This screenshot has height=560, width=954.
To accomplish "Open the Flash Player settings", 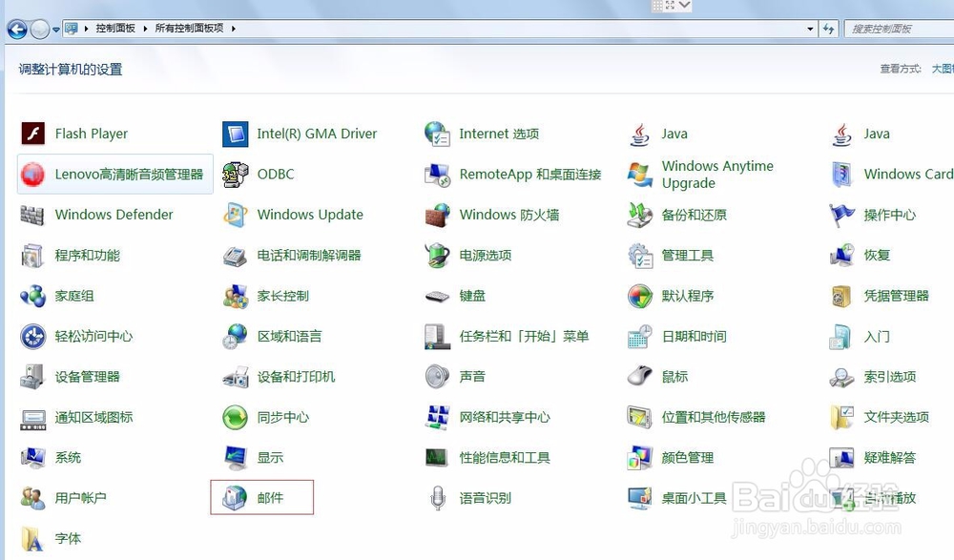I will coord(91,133).
